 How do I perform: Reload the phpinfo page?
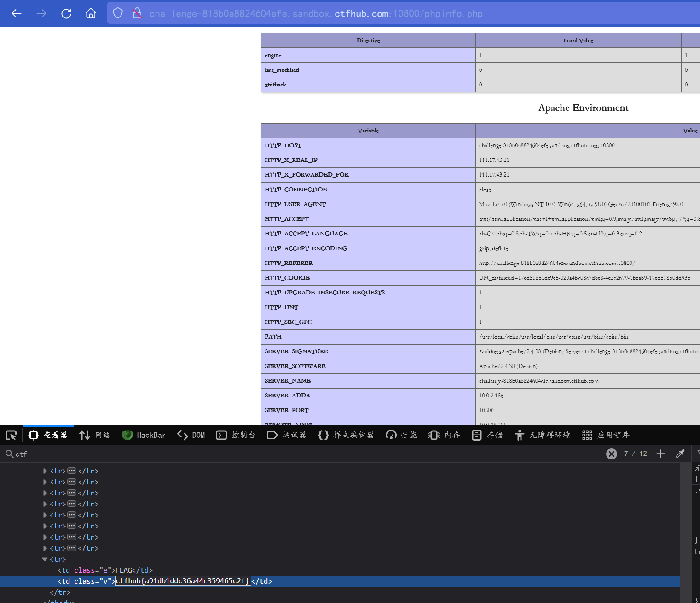(66, 13)
